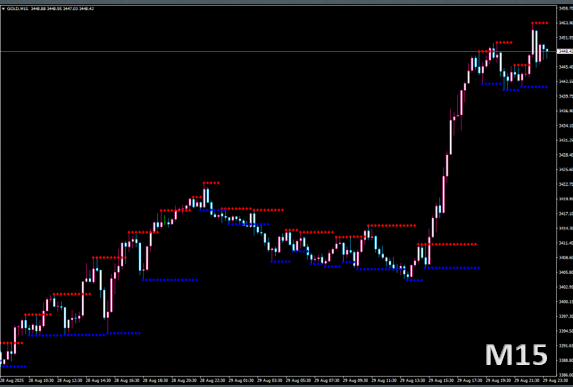Click the topmost red resistance dotted line

coord(540,23)
